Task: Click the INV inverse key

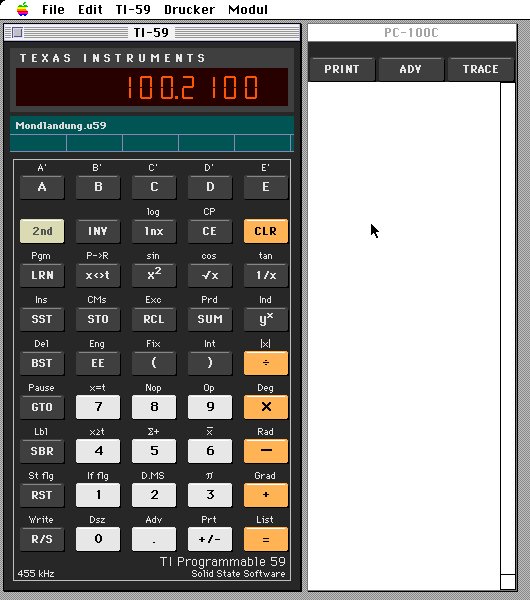Action: point(98,231)
